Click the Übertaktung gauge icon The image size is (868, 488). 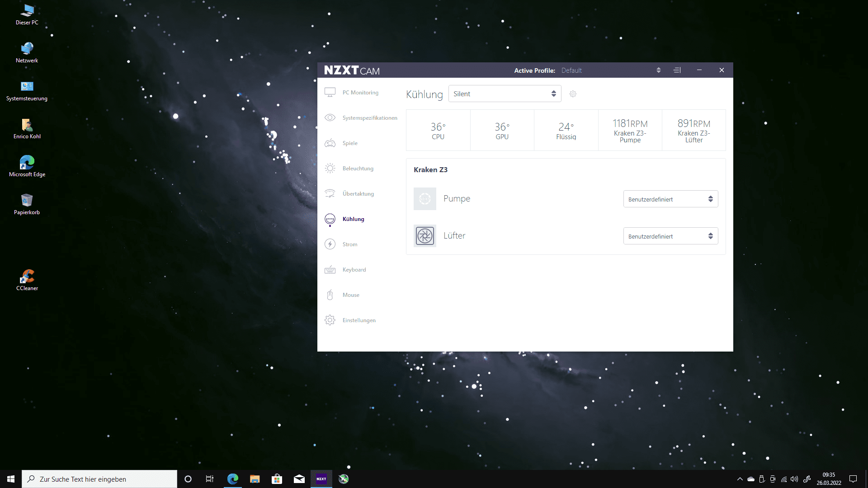coord(330,194)
